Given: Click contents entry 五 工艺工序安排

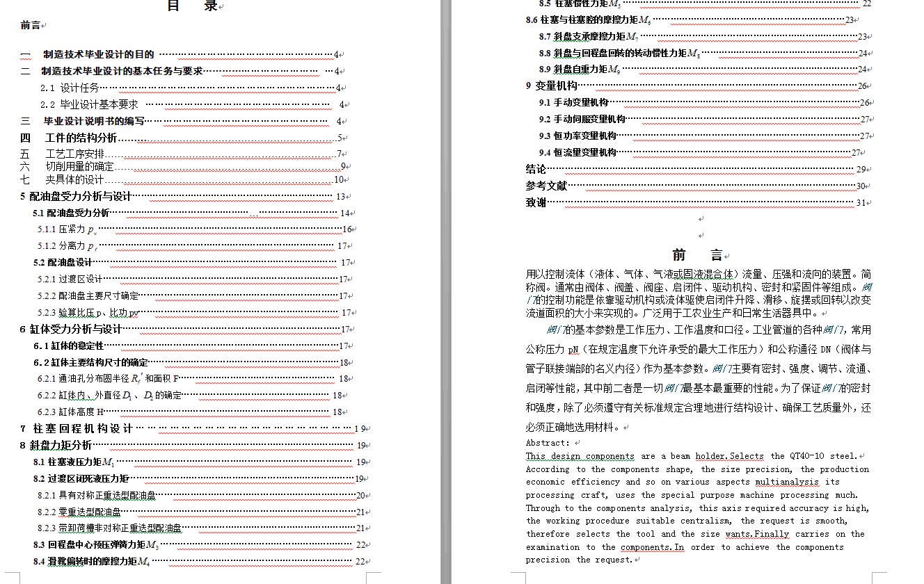Looking at the screenshot, I should (x=182, y=154).
